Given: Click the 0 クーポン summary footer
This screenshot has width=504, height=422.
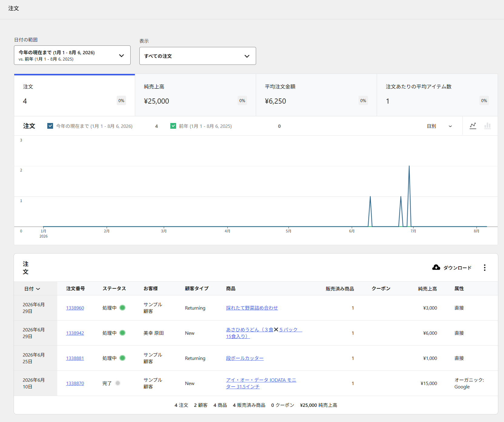Looking at the screenshot, I should point(282,405).
